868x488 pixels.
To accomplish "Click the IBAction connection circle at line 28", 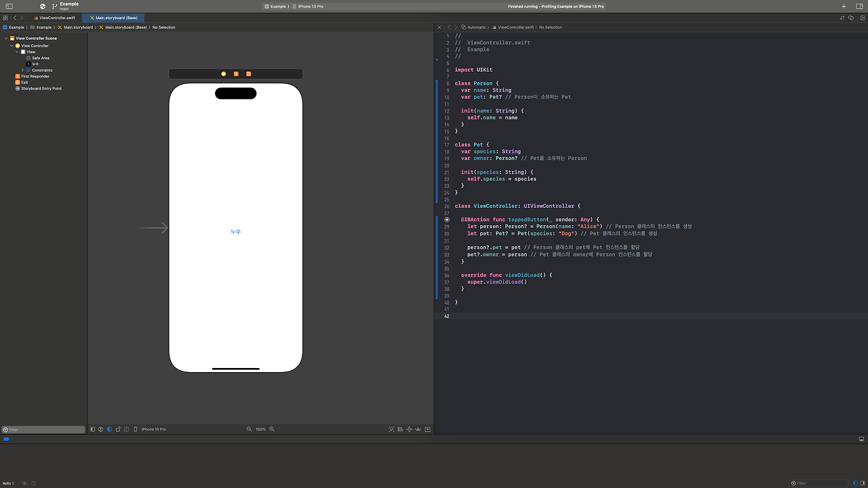I will click(x=447, y=220).
